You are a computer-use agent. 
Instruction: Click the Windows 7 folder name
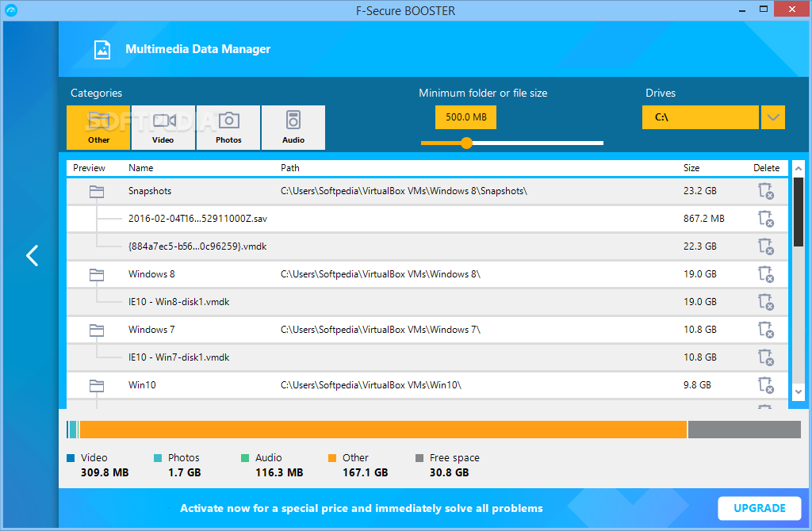click(151, 330)
